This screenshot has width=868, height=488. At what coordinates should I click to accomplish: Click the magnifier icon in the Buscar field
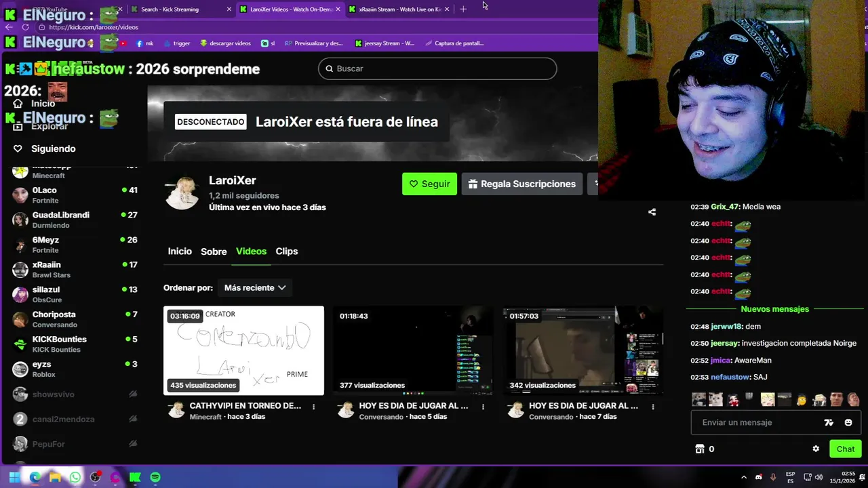[x=330, y=68]
